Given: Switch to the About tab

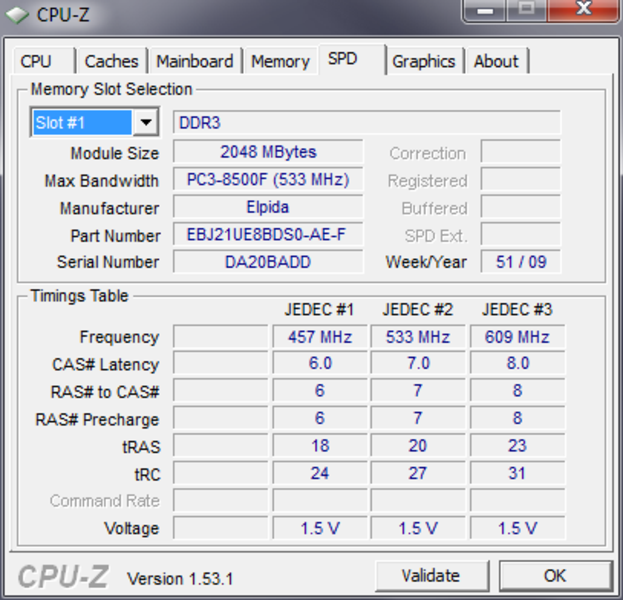Looking at the screenshot, I should pos(497,61).
